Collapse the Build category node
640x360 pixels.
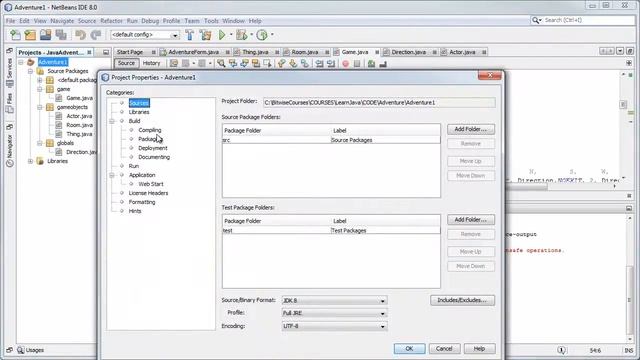(x=112, y=121)
